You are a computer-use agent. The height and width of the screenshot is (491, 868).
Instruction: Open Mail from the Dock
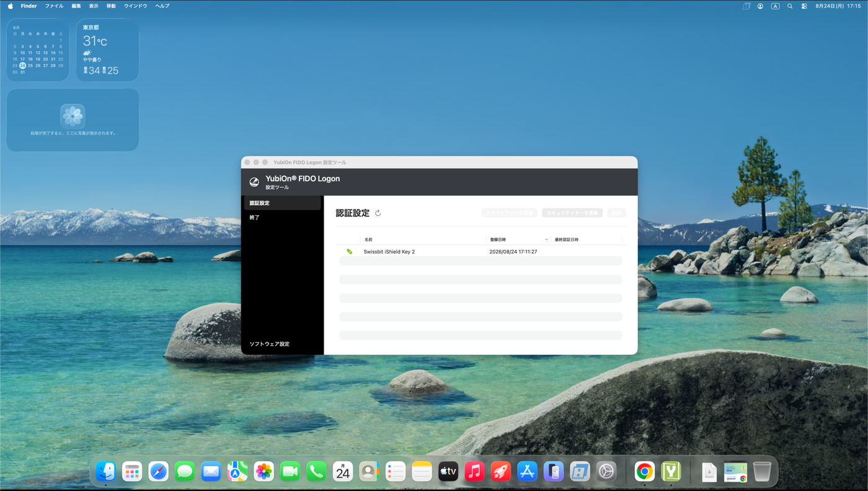[x=211, y=472]
